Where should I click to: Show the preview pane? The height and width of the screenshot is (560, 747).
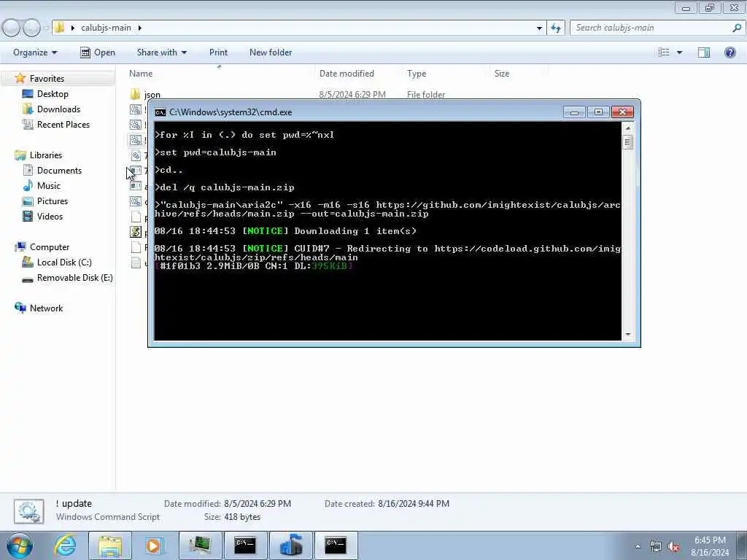(704, 52)
